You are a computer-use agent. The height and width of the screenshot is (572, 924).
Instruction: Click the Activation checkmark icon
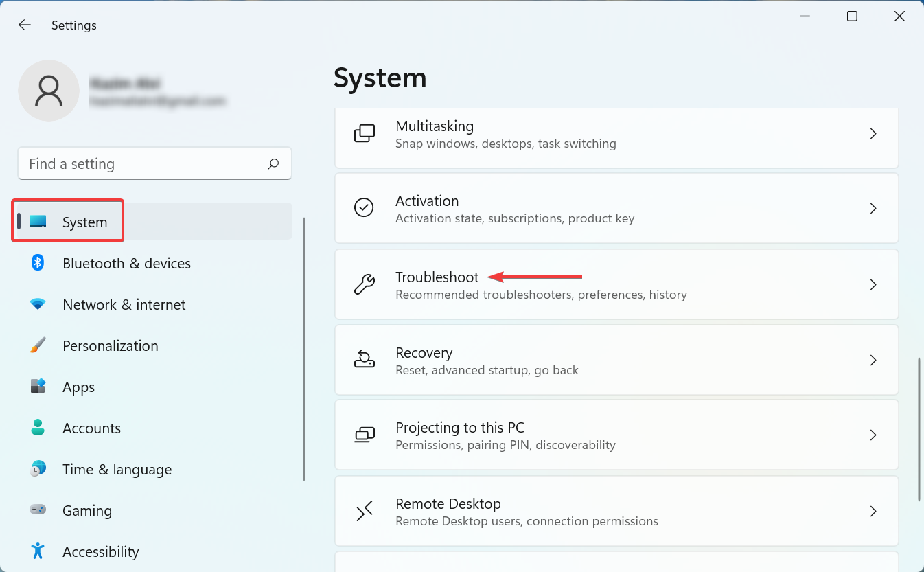tap(364, 208)
